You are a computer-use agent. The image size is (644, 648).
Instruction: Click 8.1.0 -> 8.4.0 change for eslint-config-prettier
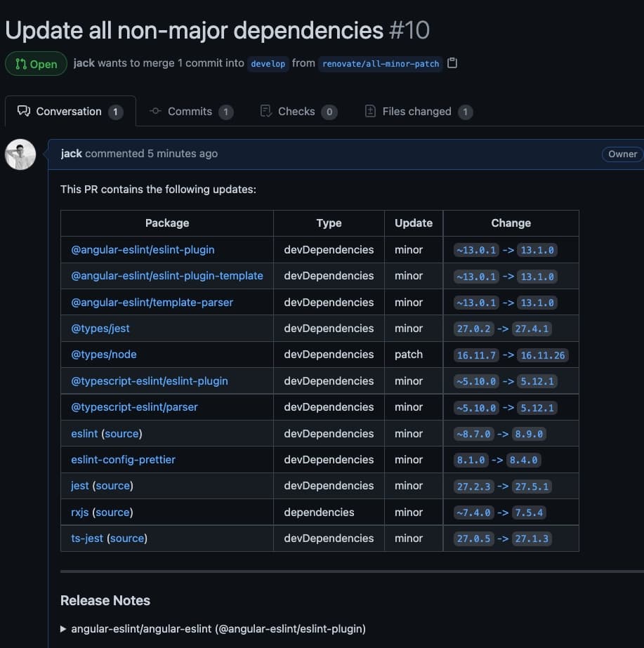[497, 460]
